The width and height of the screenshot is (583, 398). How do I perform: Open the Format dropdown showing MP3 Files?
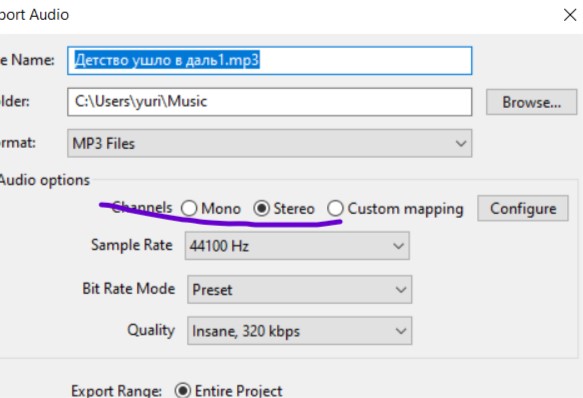270,143
